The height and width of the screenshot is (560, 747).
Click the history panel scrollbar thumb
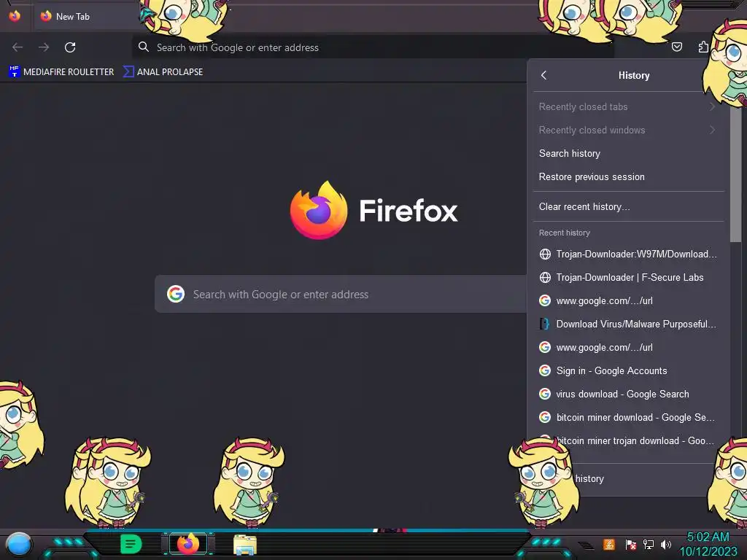(x=735, y=171)
